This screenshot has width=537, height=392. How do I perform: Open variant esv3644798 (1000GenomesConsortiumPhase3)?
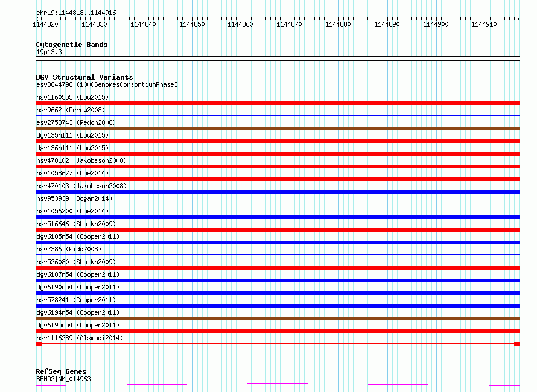tap(109, 84)
